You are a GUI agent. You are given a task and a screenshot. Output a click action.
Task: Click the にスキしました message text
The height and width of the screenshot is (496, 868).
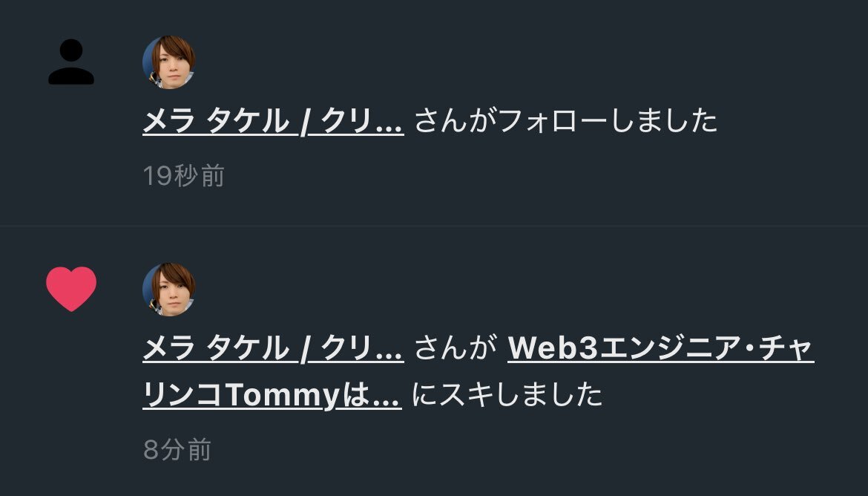[x=507, y=395]
